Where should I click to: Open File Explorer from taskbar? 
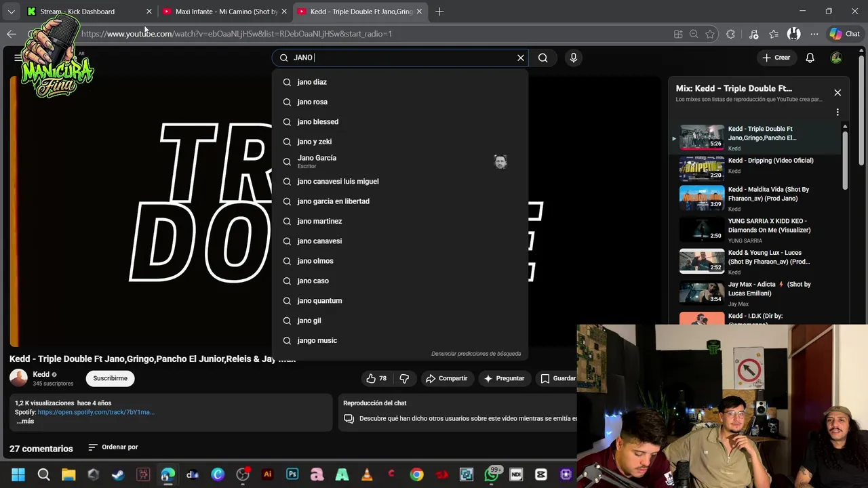point(68,474)
